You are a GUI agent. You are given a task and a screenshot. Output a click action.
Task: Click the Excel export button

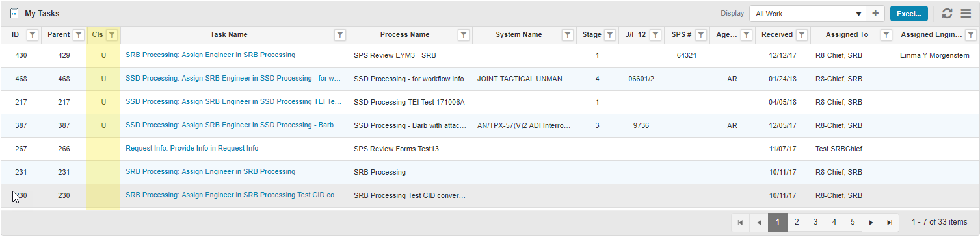[909, 14]
